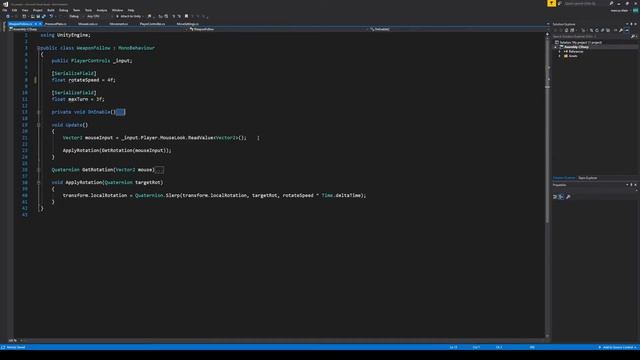Open the Help menu
The image size is (640, 360).
click(131, 10)
